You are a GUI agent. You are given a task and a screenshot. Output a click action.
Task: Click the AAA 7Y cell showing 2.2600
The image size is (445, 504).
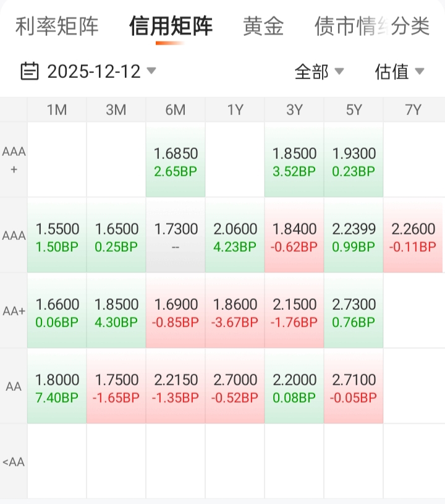pyautogui.click(x=413, y=236)
